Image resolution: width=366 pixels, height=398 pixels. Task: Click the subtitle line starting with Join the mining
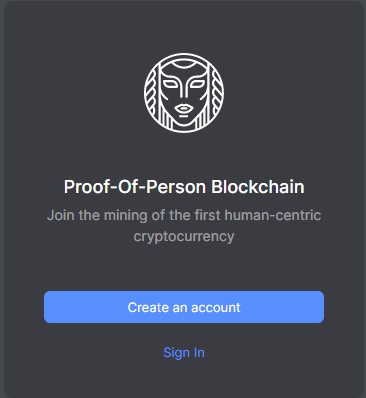(x=184, y=215)
